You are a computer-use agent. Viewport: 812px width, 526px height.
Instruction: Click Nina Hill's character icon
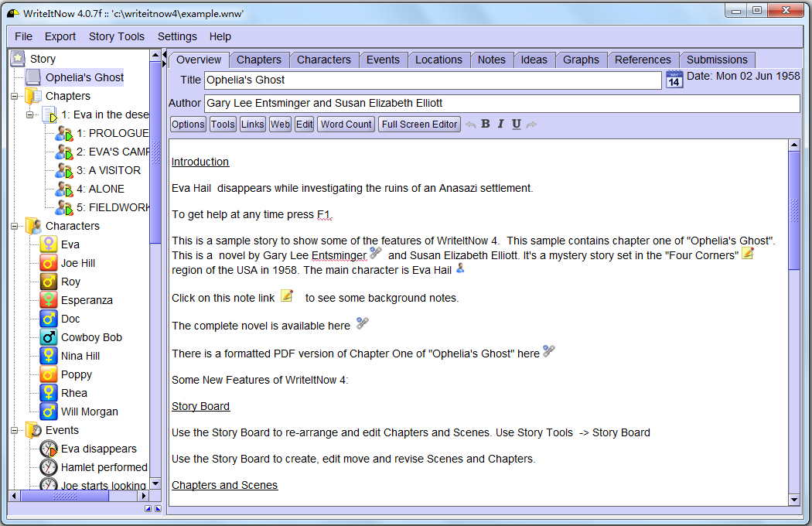pos(49,356)
